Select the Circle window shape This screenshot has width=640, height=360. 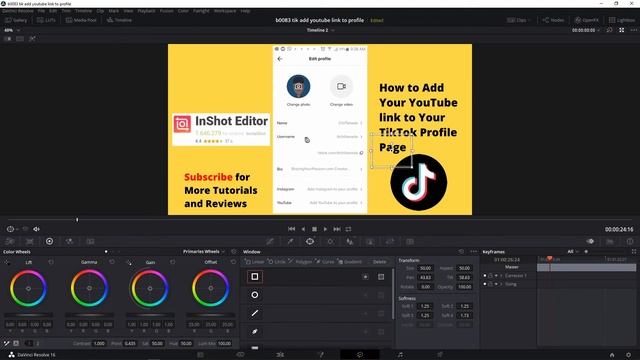tap(255, 295)
